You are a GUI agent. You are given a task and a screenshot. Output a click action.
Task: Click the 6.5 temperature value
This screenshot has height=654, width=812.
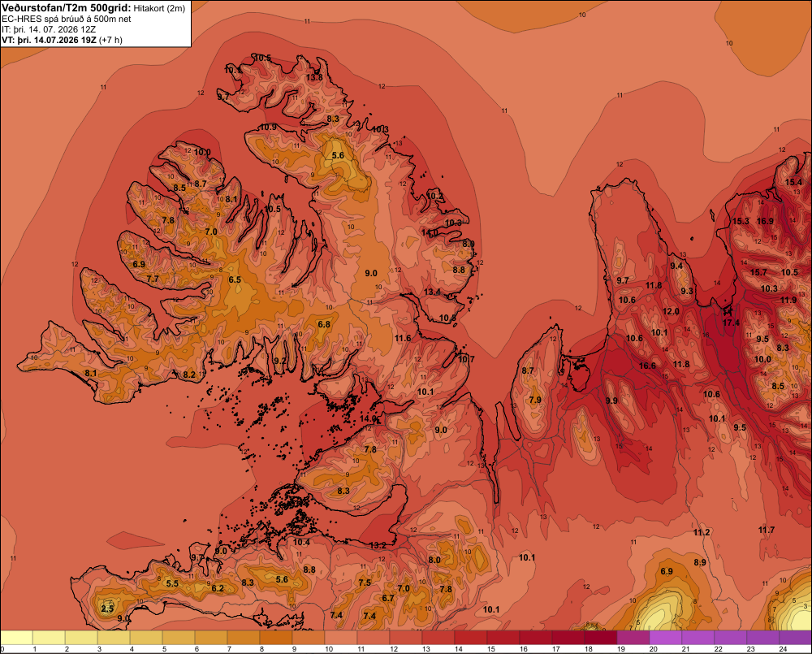coord(235,279)
